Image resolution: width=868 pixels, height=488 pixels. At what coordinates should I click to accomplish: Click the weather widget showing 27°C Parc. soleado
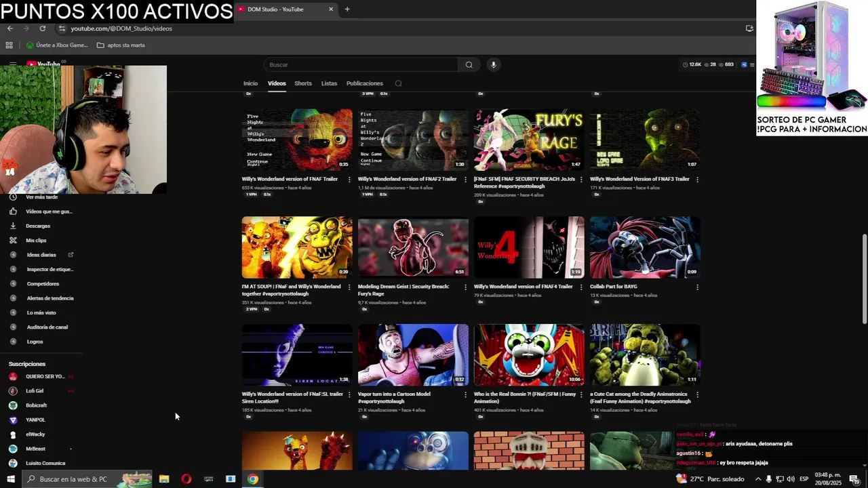710,479
